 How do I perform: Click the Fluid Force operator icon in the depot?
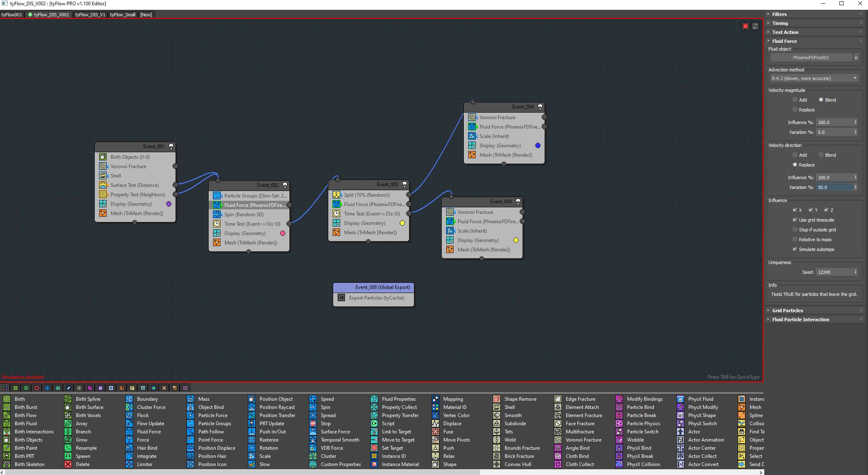coord(129,431)
